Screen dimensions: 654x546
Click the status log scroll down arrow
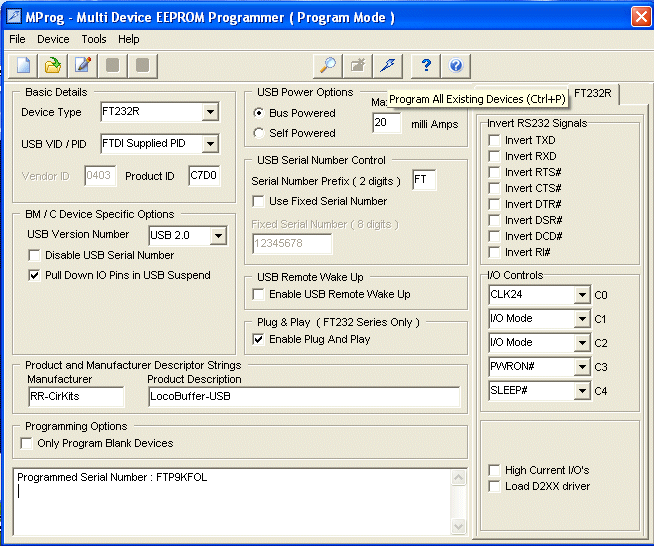(458, 526)
